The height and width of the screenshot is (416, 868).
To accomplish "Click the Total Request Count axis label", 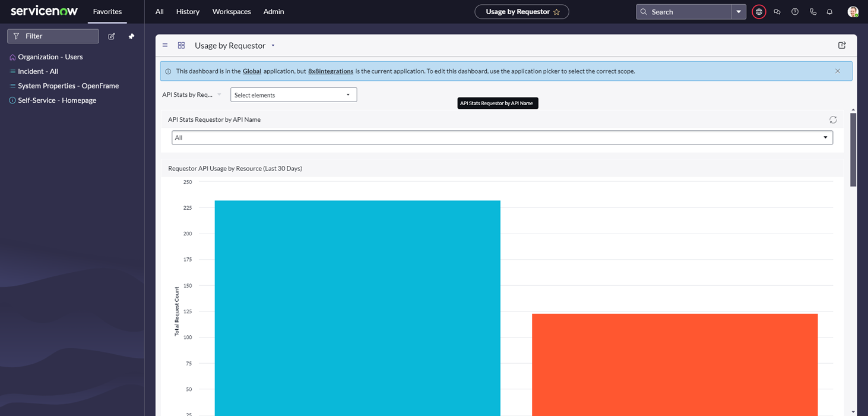I will (x=177, y=311).
